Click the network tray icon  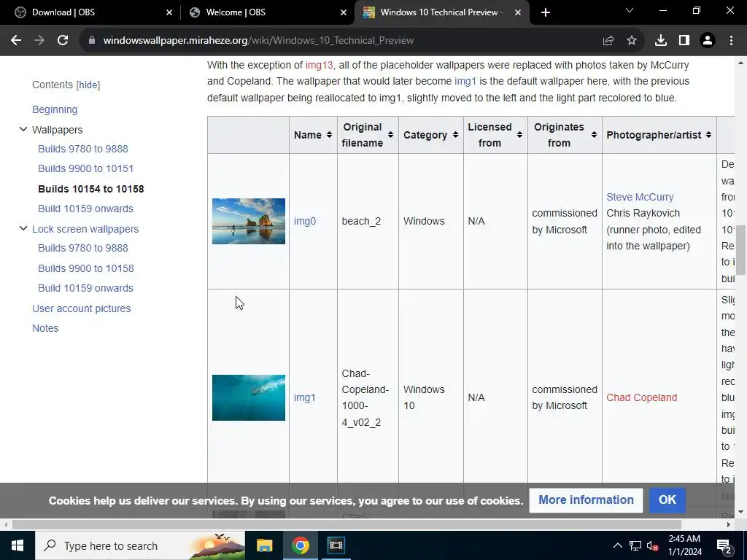click(x=635, y=545)
